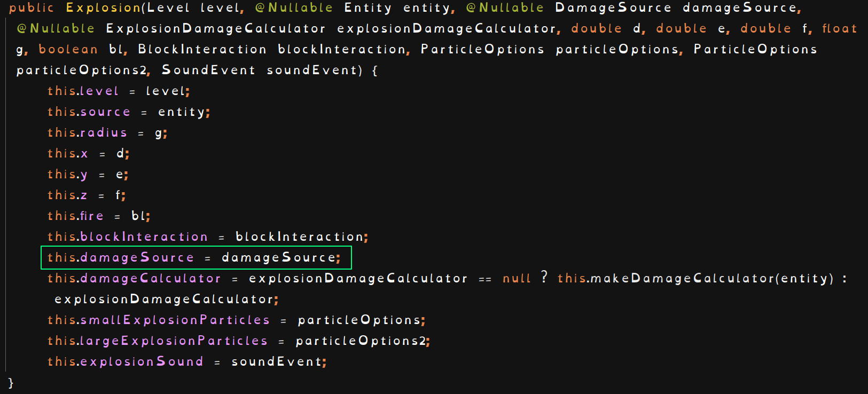
Task: Place cursor on the 'this.source' field
Action: click(89, 112)
